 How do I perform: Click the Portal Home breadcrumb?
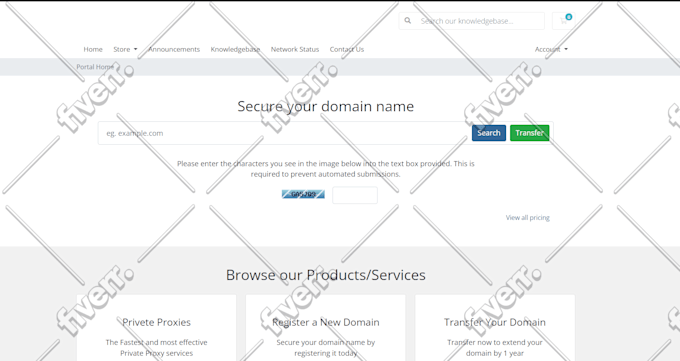(x=95, y=67)
